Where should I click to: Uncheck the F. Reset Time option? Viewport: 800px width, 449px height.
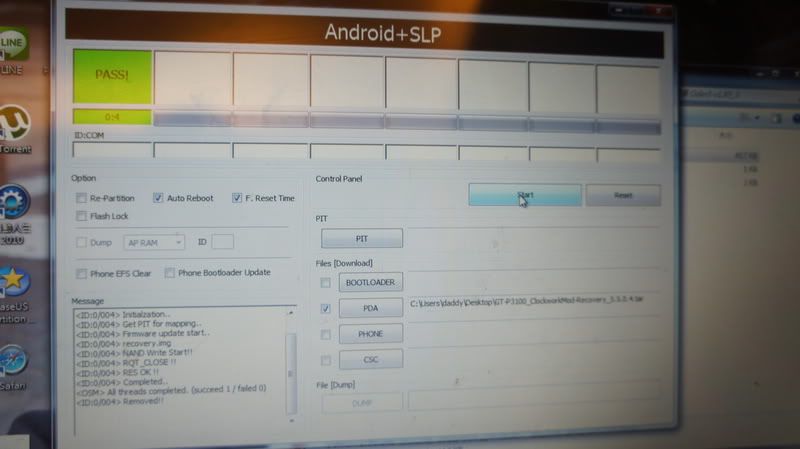coord(237,197)
